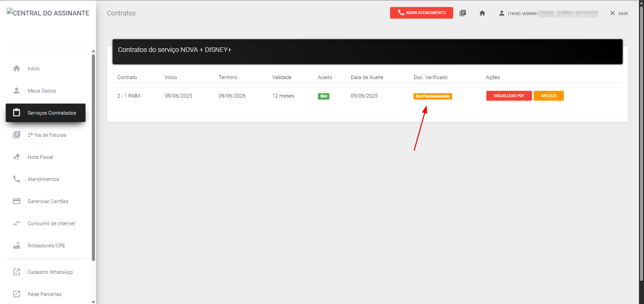Screen dimensions: 644x304
Task: Click the X icon next to SAIR
Action: click(x=612, y=13)
